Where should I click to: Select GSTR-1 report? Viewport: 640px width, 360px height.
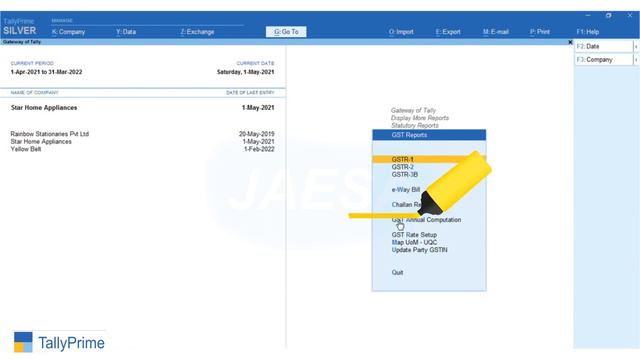pyautogui.click(x=429, y=159)
